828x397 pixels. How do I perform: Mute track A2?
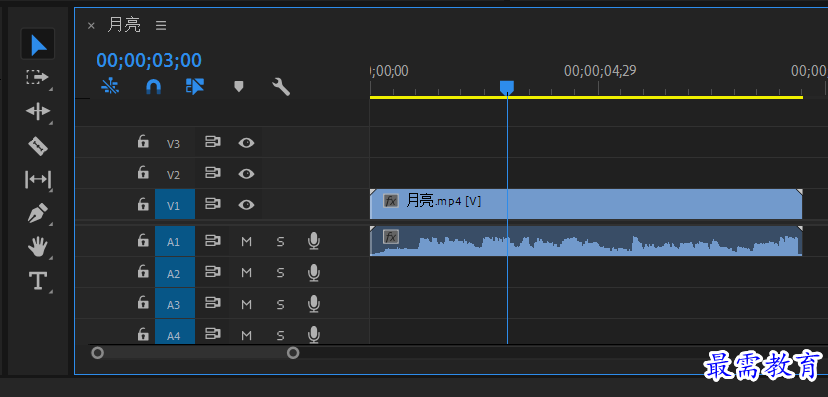247,273
